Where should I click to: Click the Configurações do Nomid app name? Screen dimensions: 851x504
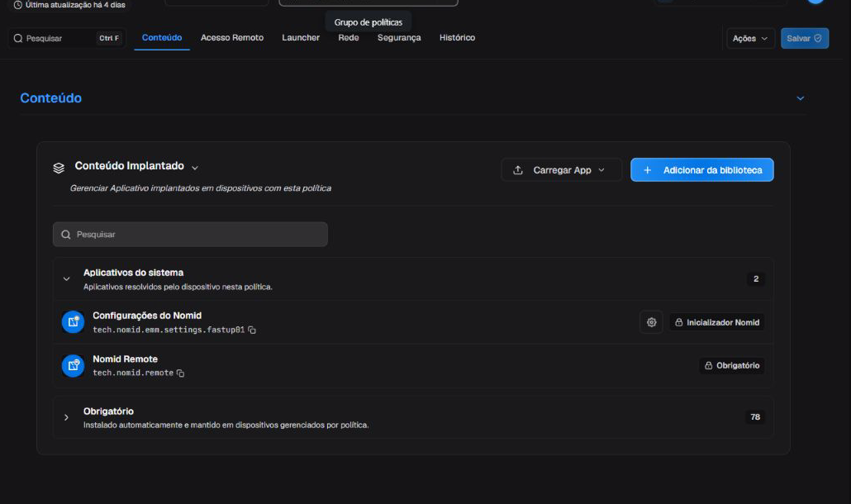click(147, 316)
